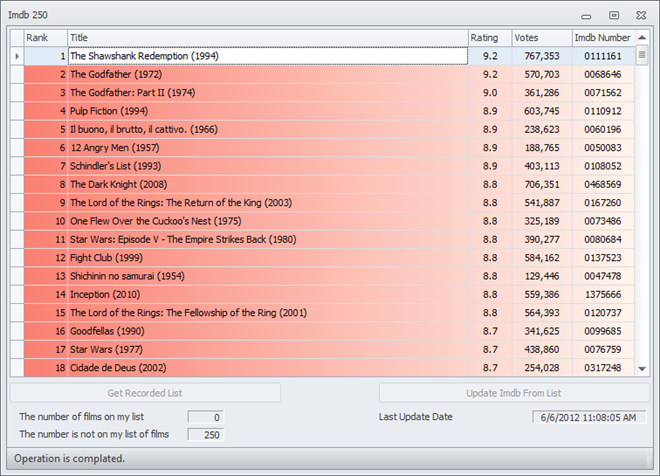Click rating 9.0 for Godfather Part II
Screen dimensions: 660x476
pos(490,93)
